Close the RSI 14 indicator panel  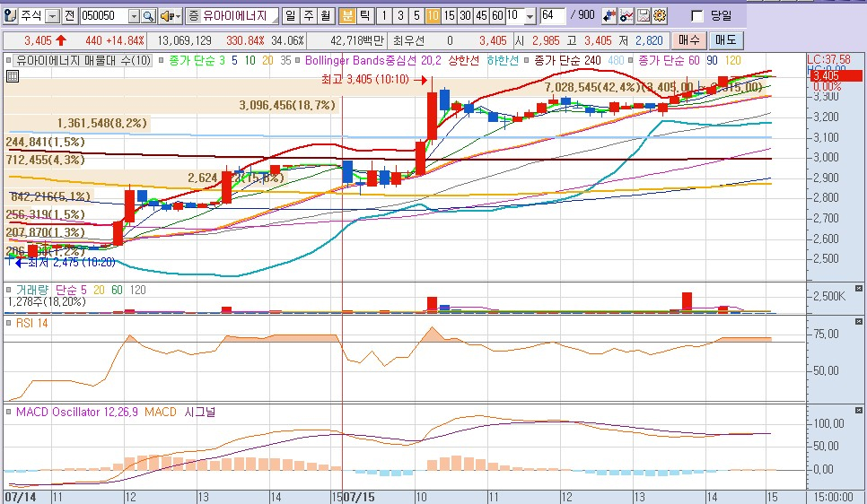click(859, 320)
